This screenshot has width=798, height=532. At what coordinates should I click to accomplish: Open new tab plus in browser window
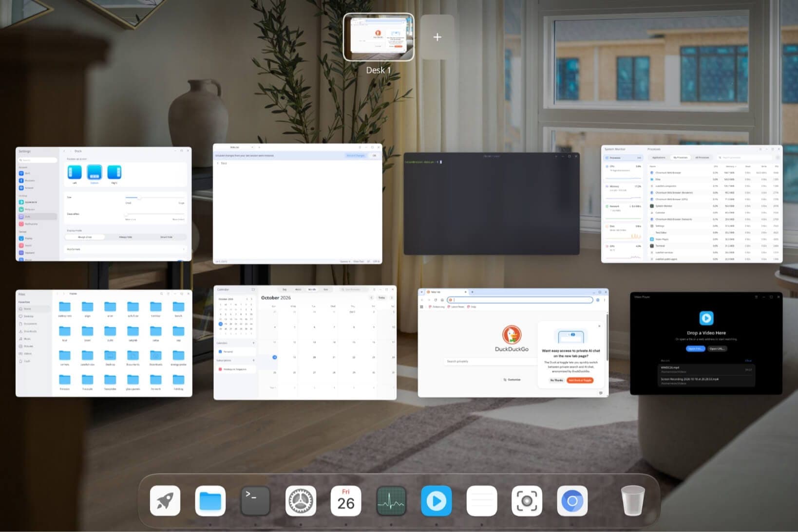[472, 292]
